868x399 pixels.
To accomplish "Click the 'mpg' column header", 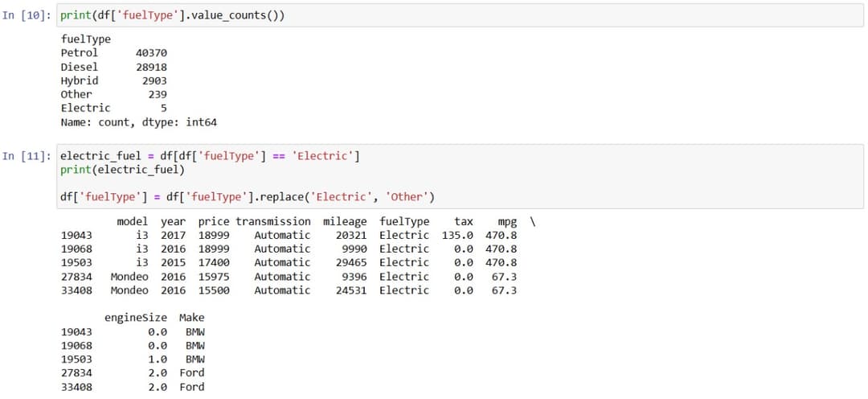I will click(507, 222).
